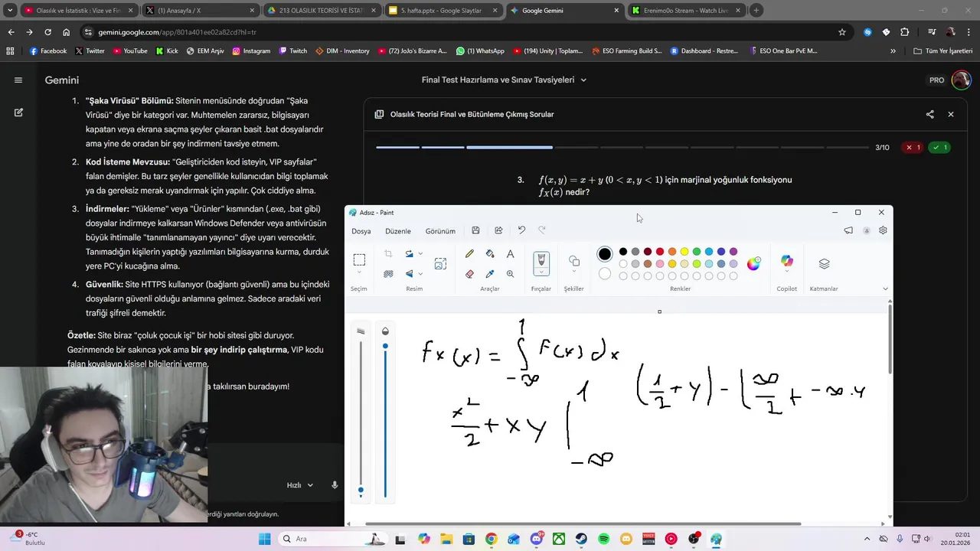This screenshot has width=980, height=551.
Task: Open the Brushes (Fırçalar) dropdown
Action: [541, 272]
